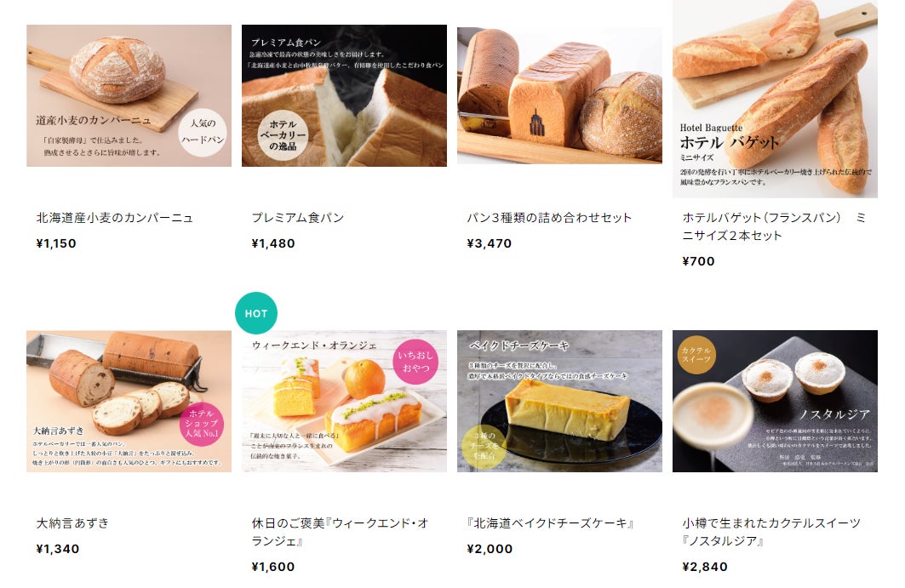Open the Campagne bread product image
The height and width of the screenshot is (588, 905).
coord(129,96)
